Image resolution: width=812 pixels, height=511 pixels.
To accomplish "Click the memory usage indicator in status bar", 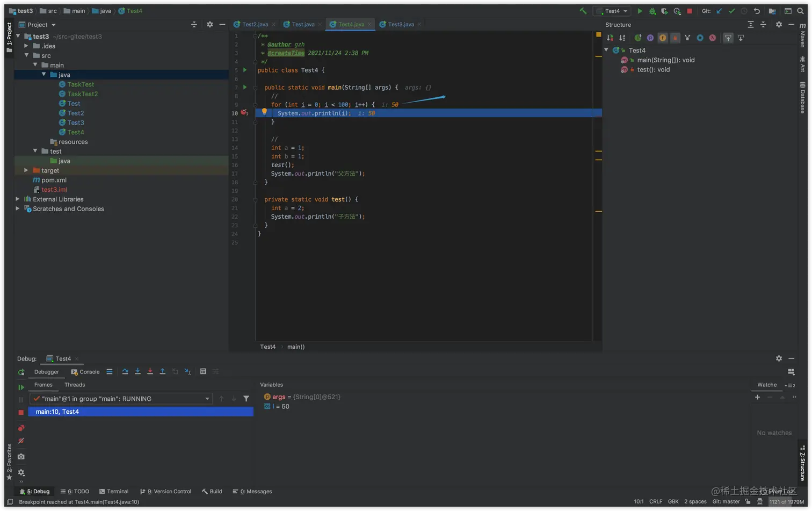I will 786,501.
